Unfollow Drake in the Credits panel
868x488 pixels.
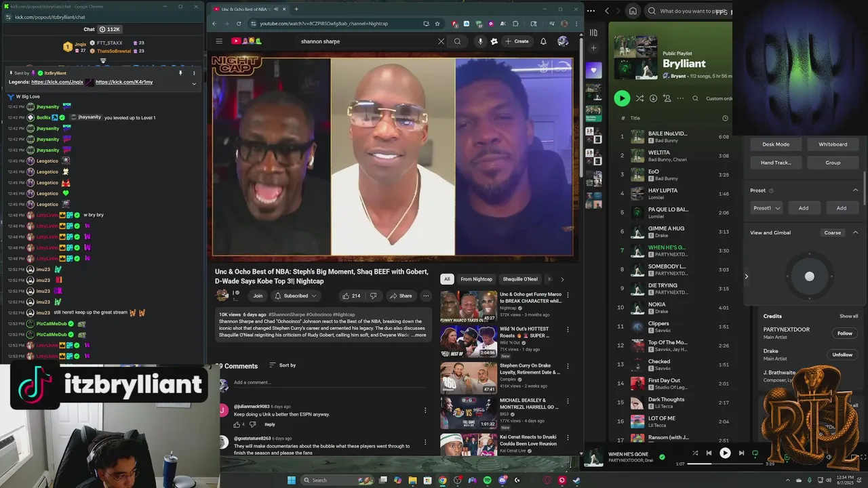pos(842,354)
